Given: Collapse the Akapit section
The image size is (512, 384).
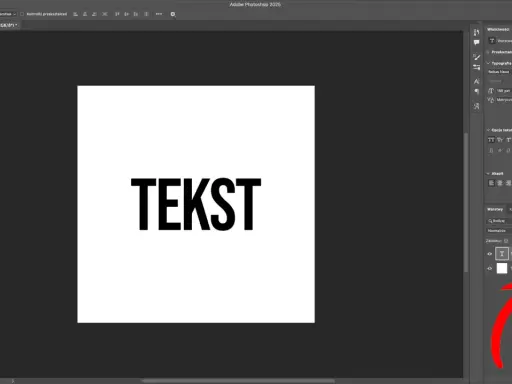Looking at the screenshot, I should coord(488,173).
